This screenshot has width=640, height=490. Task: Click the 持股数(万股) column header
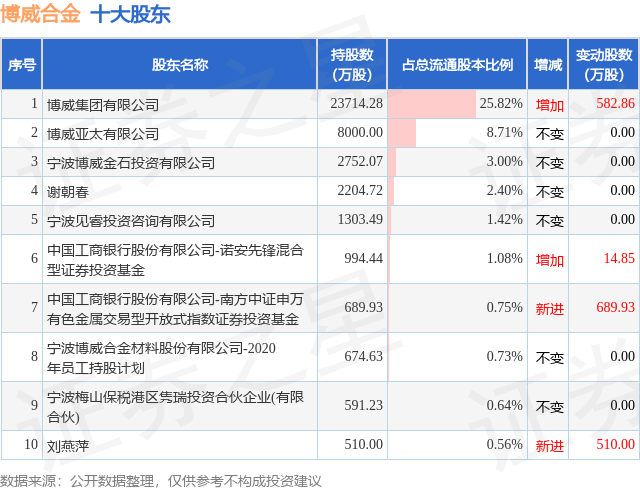[x=352, y=65]
